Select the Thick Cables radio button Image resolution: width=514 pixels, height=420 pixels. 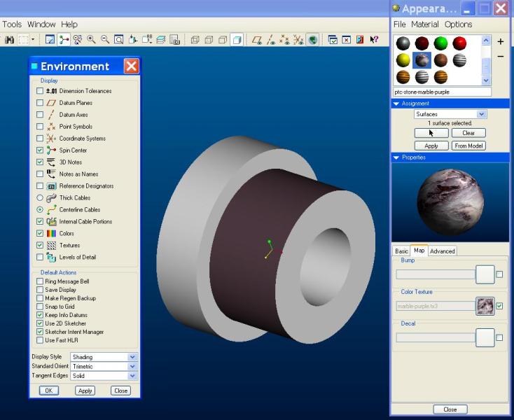coord(40,198)
